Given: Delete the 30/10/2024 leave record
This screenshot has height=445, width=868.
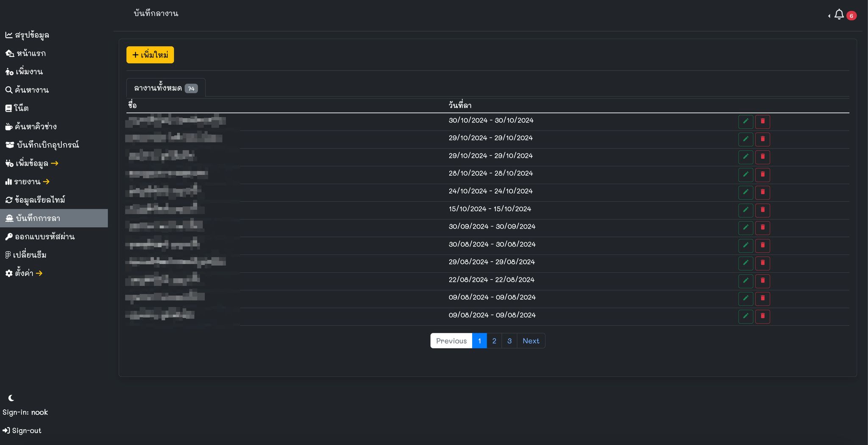Looking at the screenshot, I should [762, 122].
